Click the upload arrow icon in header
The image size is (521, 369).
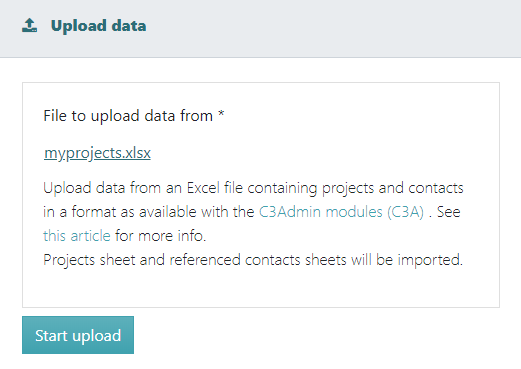[x=29, y=25]
